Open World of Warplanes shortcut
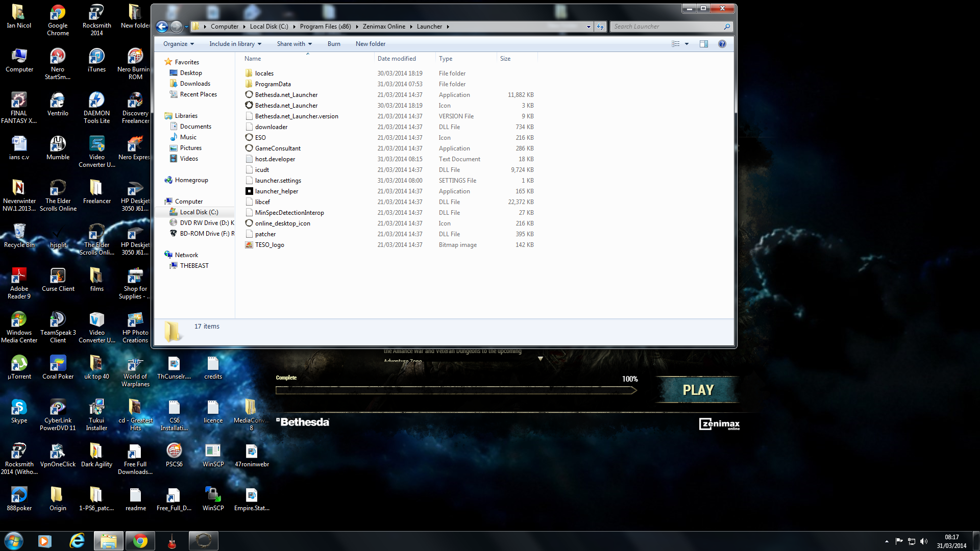 [135, 371]
